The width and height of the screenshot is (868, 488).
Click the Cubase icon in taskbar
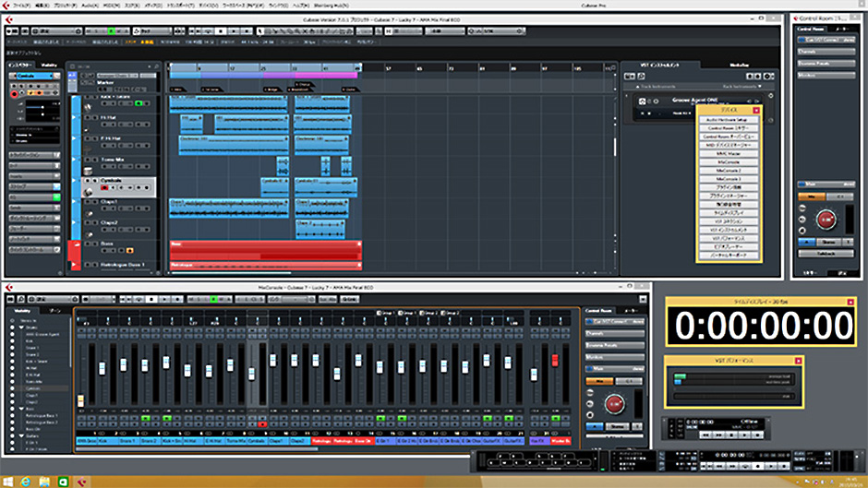(x=81, y=482)
